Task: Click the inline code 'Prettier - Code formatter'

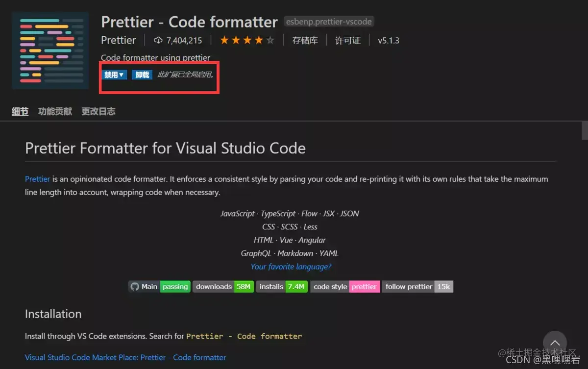Action: 244,336
